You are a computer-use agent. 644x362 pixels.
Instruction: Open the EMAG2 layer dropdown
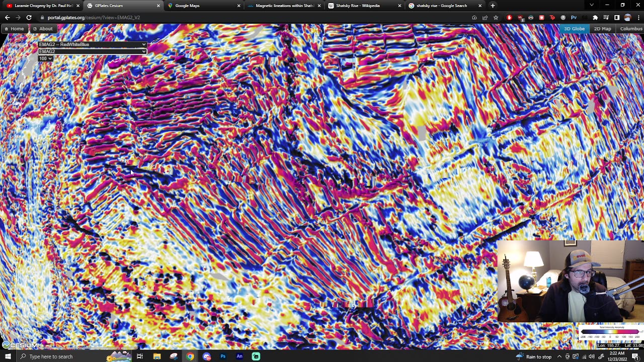tap(93, 51)
